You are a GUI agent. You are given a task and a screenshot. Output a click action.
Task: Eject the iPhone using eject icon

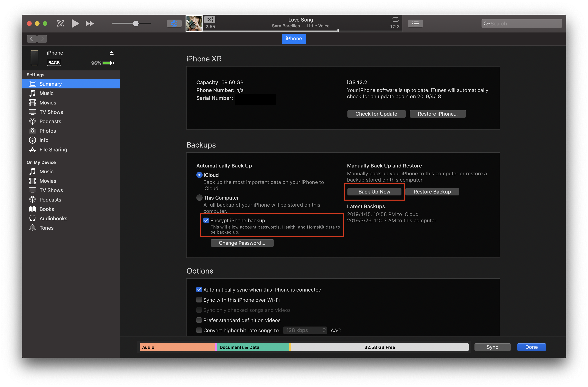point(111,53)
